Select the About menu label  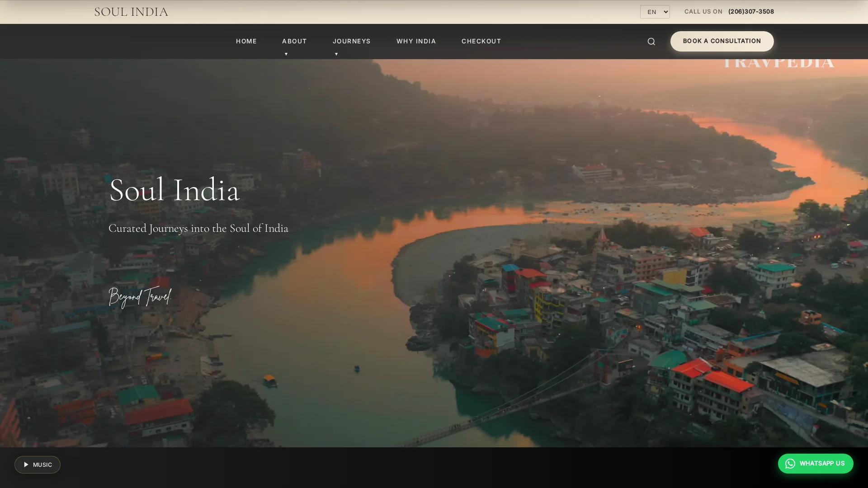(x=294, y=42)
